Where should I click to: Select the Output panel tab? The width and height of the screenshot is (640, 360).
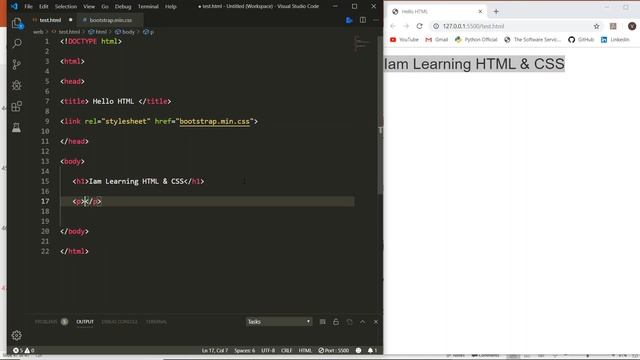point(85,322)
